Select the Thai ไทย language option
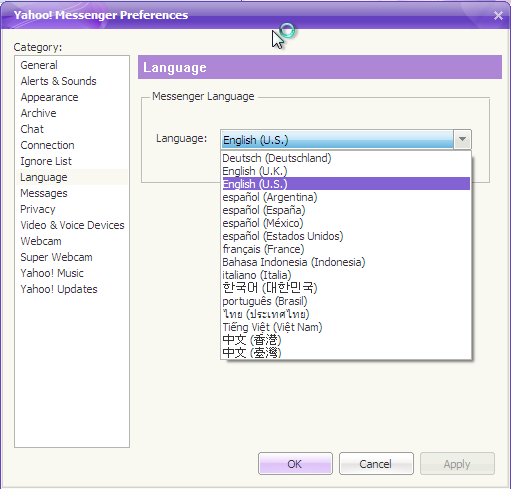The image size is (512, 489). point(346,314)
